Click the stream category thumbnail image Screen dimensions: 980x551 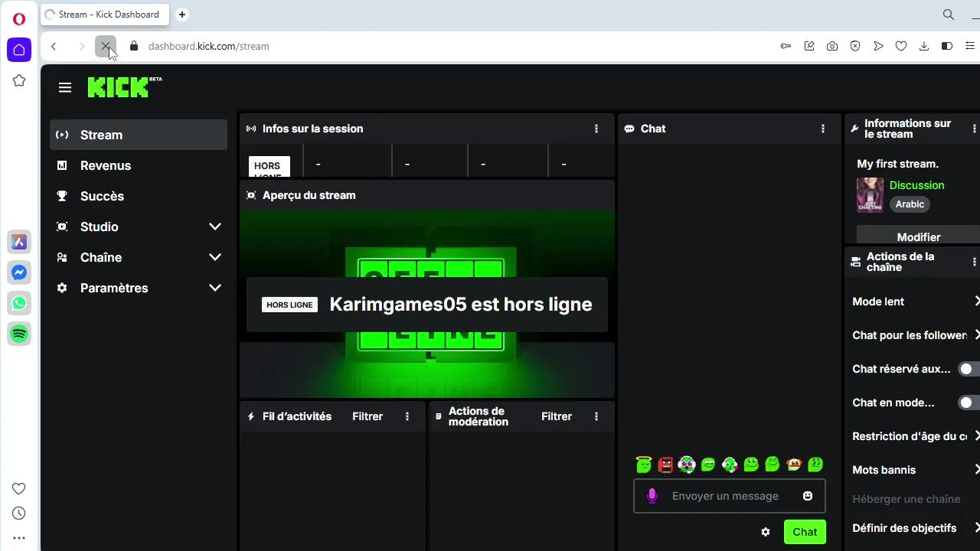pyautogui.click(x=870, y=194)
